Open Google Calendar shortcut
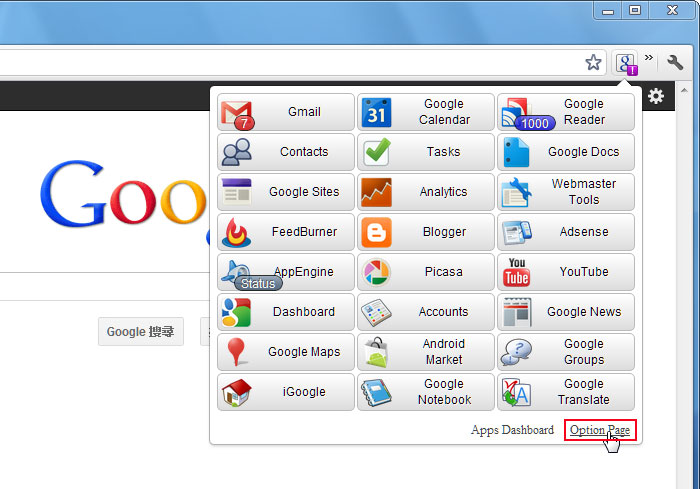700x489 pixels. click(x=426, y=112)
